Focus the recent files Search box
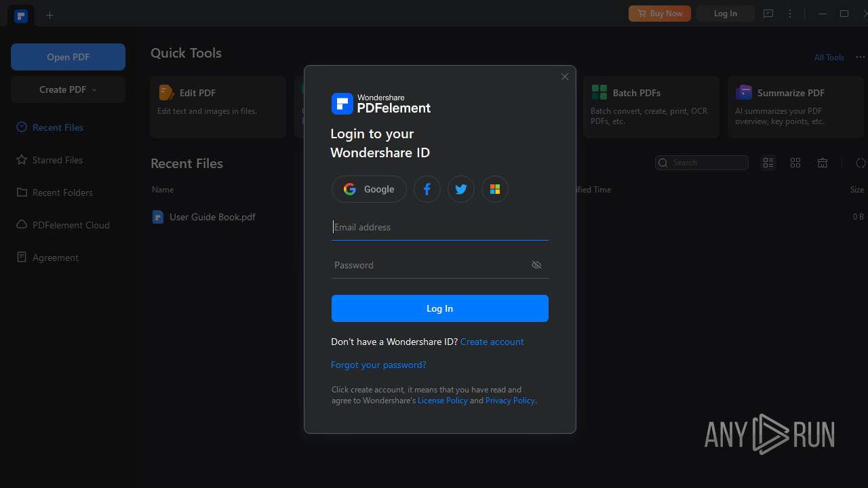Viewport: 868px width, 488px height. [702, 163]
